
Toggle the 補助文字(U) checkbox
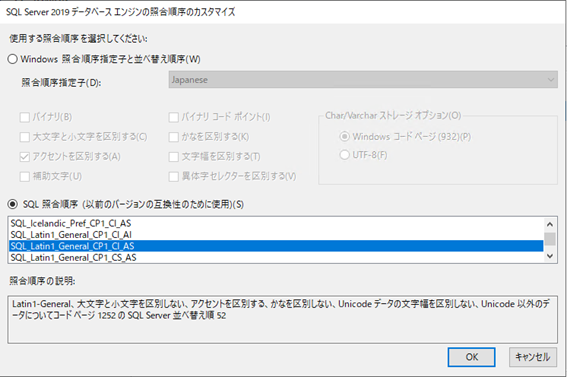(x=25, y=176)
